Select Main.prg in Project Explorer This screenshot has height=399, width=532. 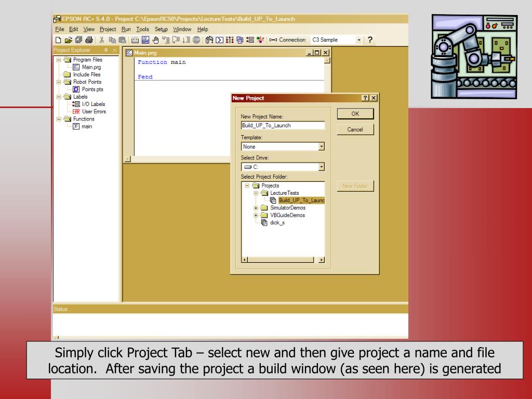click(87, 67)
